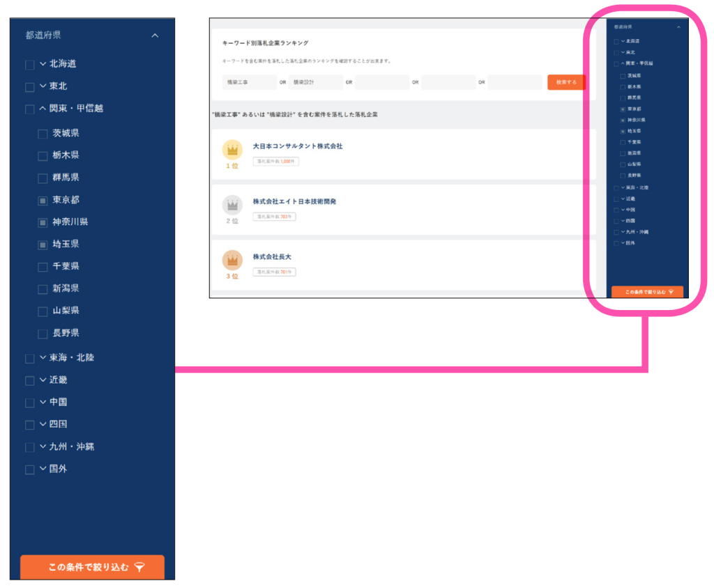Check the 近畿 checkbox in large sidebar
Viewport: 714px width, 588px height.
pyautogui.click(x=29, y=381)
